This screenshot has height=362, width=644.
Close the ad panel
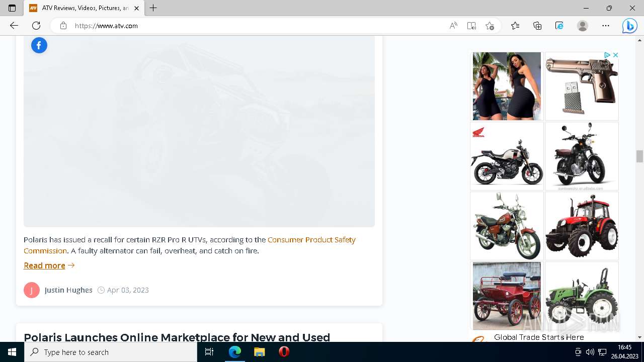click(615, 55)
